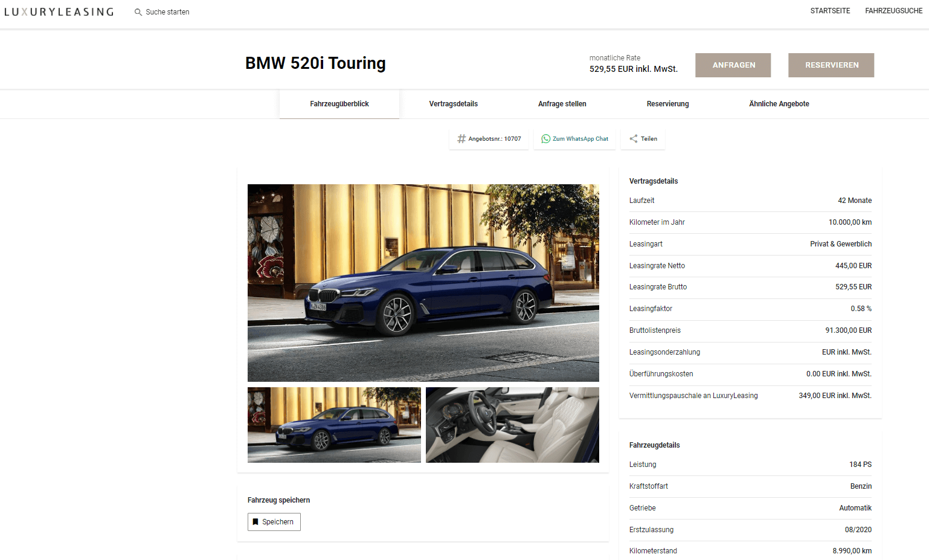Click the Fahrzeug speichern heading
Image resolution: width=929 pixels, height=560 pixels.
[278, 500]
